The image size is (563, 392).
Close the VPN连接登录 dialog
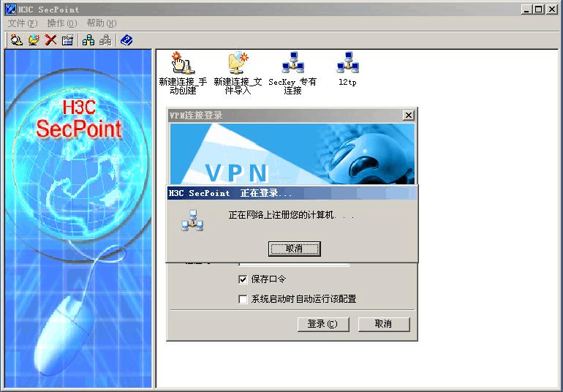[x=409, y=115]
